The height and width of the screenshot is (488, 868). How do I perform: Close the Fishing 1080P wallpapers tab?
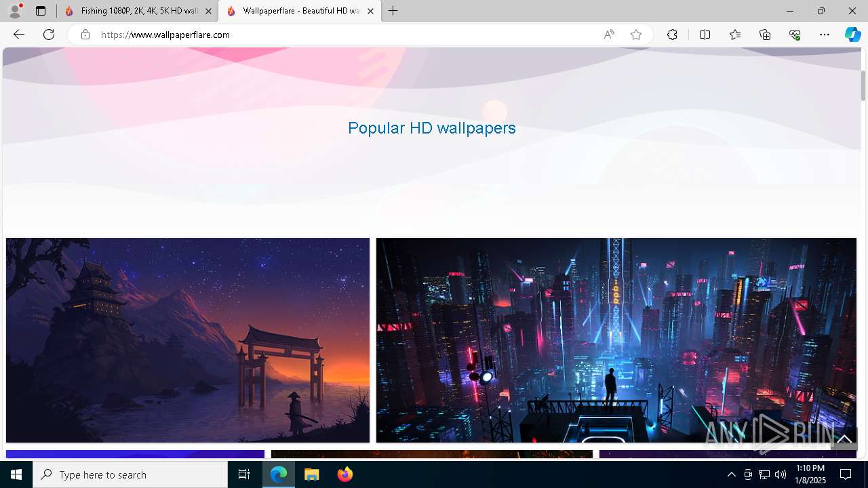[x=208, y=11]
